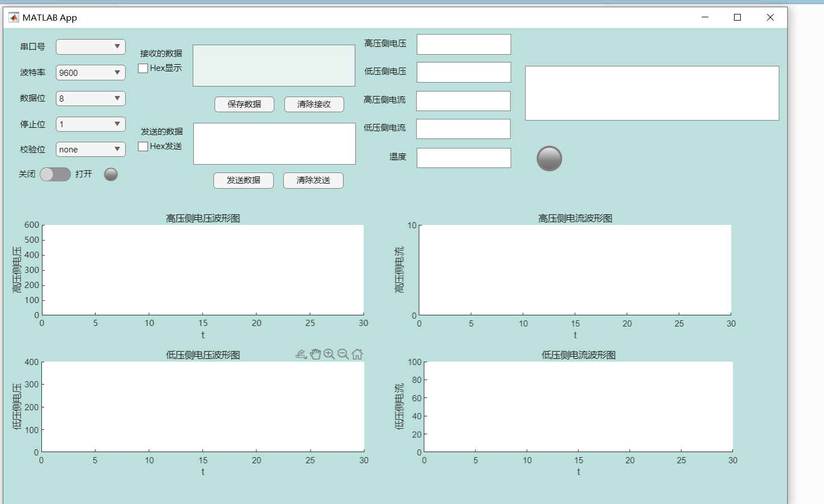Screen dimensions: 824x504
Task: Click the 保存数据 button
Action: point(244,104)
